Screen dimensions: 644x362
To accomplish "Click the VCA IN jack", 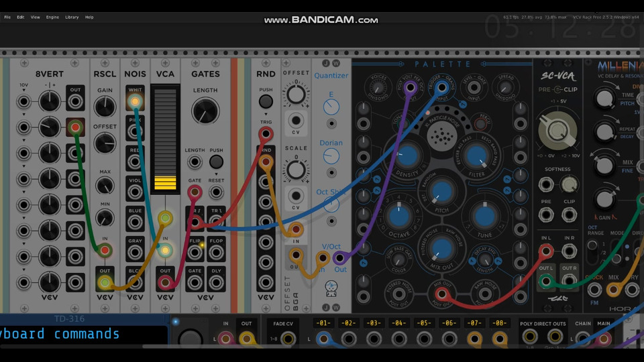I will click(x=165, y=250).
